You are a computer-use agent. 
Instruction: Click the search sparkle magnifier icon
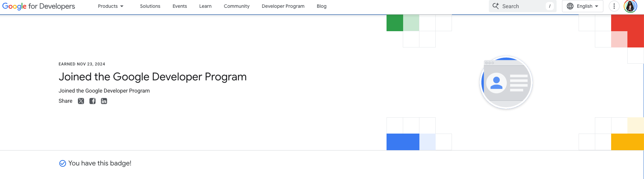click(496, 6)
